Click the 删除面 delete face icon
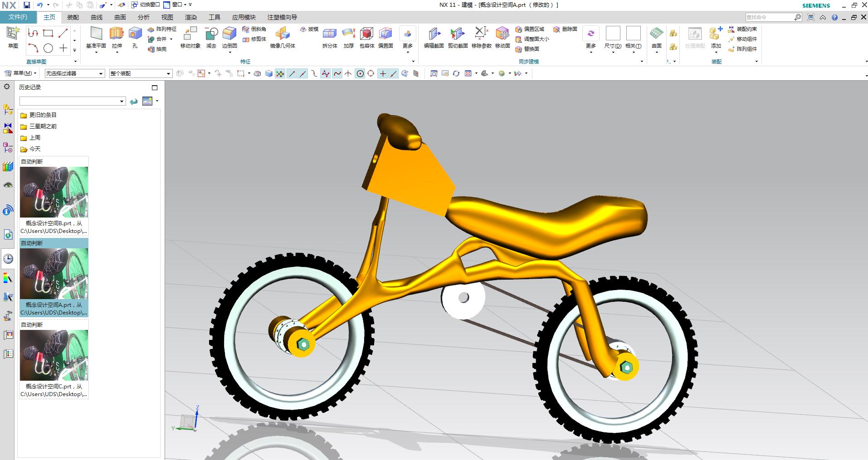Viewport: 868px width, 460px height. (x=556, y=29)
